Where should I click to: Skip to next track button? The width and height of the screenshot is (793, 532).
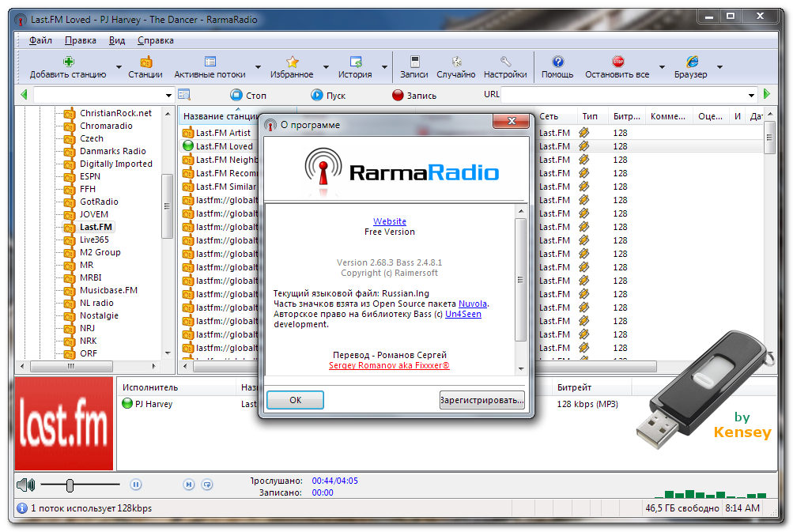(189, 485)
